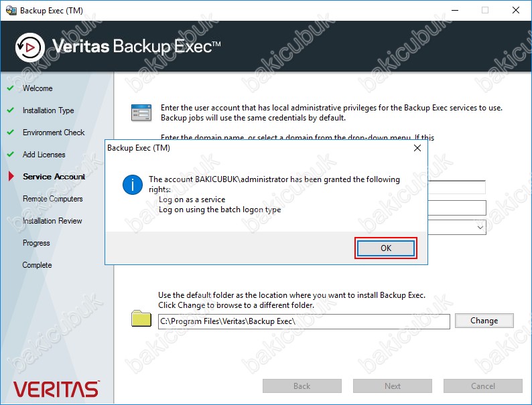532x405 pixels.
Task: Close the Backup Exec rights dialog
Action: point(417,148)
